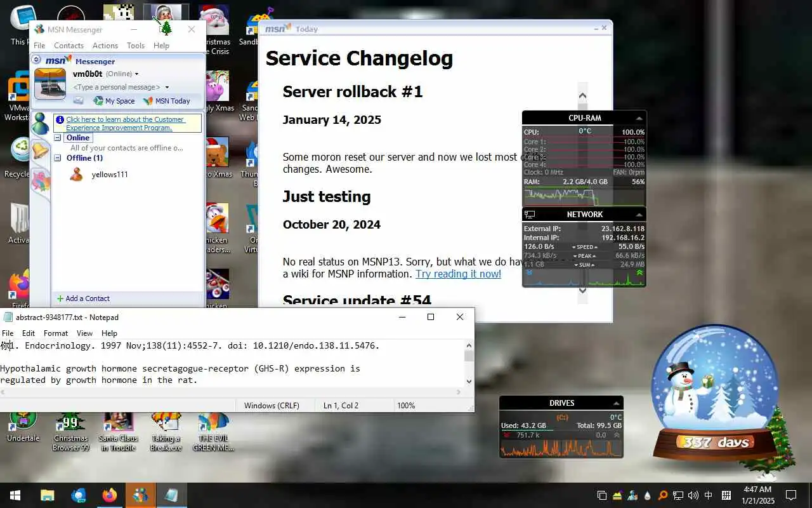Click the Notepad taskbar button
Viewport: 812px width, 508px height.
point(171,495)
